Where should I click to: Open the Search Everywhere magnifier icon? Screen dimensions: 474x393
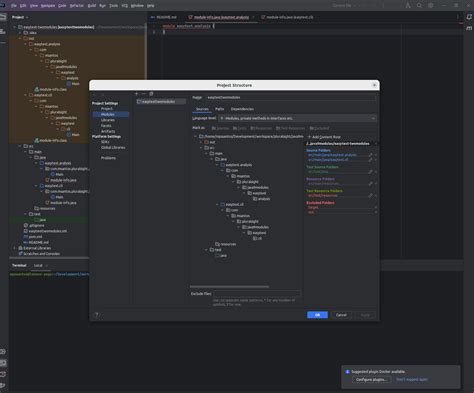click(x=419, y=5)
